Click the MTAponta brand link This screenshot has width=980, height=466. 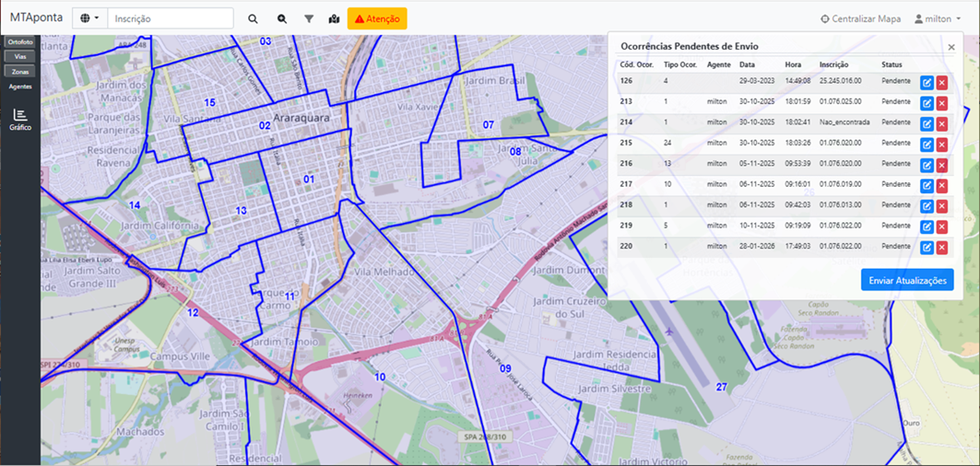point(36,17)
